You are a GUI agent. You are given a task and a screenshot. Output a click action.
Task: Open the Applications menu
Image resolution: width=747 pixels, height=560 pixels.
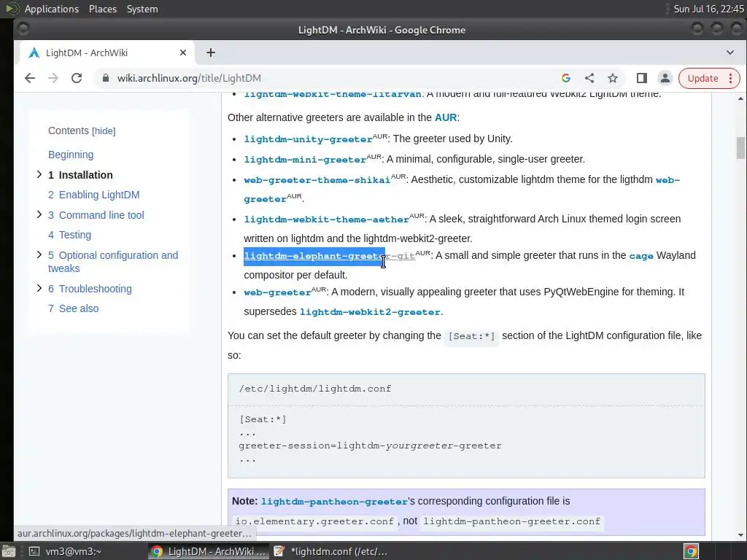(x=52, y=9)
